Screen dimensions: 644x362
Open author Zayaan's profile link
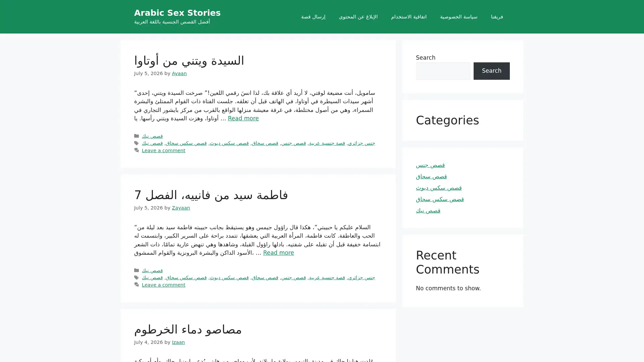(x=181, y=208)
